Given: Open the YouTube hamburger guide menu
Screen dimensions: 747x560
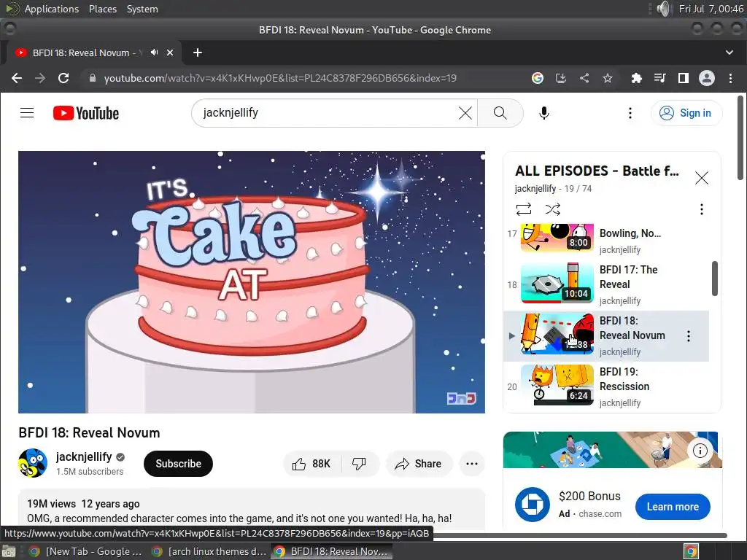Looking at the screenshot, I should coord(27,113).
